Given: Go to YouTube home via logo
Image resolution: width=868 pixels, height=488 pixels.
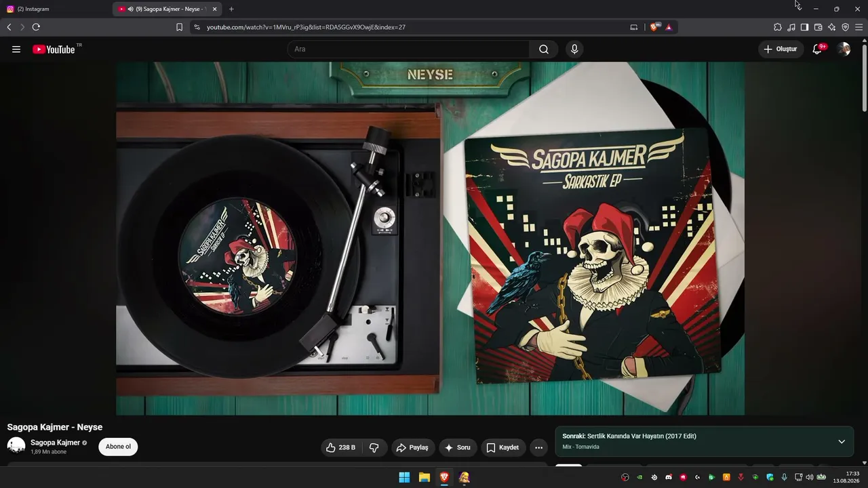Looking at the screenshot, I should 54,49.
